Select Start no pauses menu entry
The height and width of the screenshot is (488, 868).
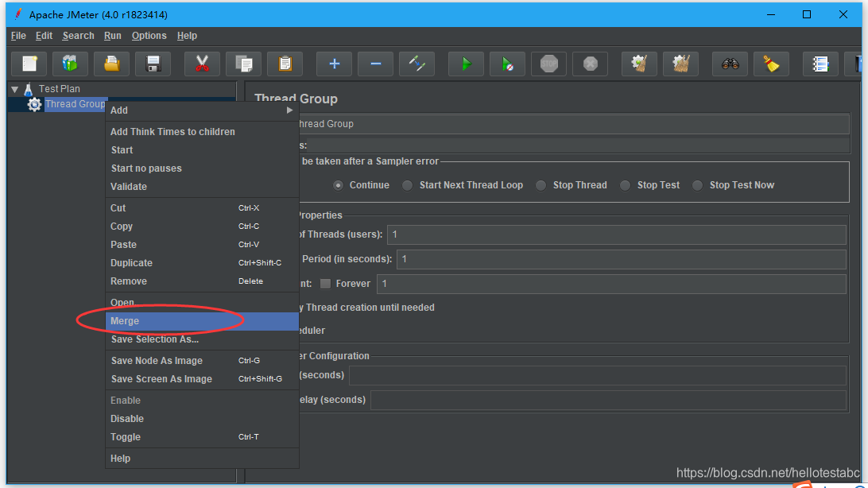pyautogui.click(x=202, y=168)
